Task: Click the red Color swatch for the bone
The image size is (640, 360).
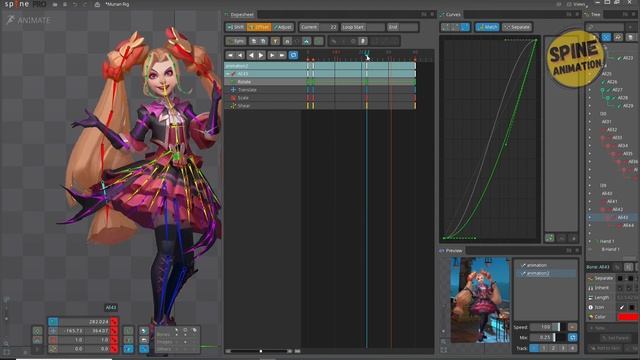Action: [628, 317]
